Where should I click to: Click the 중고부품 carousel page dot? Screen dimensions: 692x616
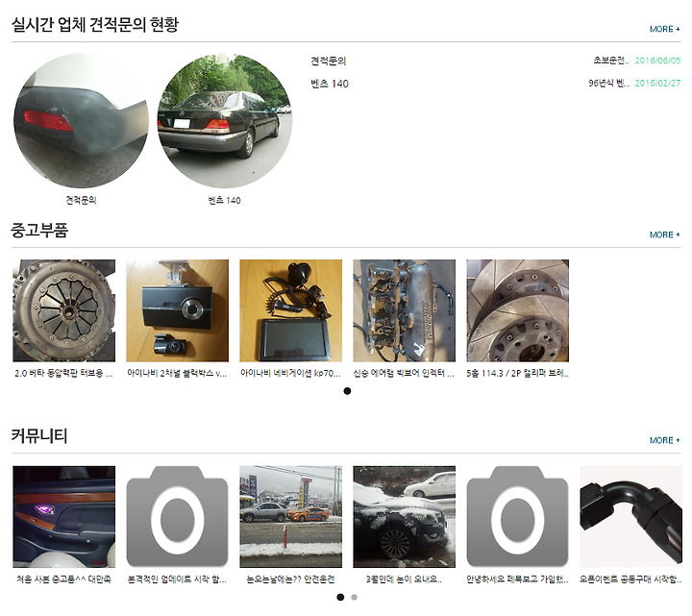347,391
